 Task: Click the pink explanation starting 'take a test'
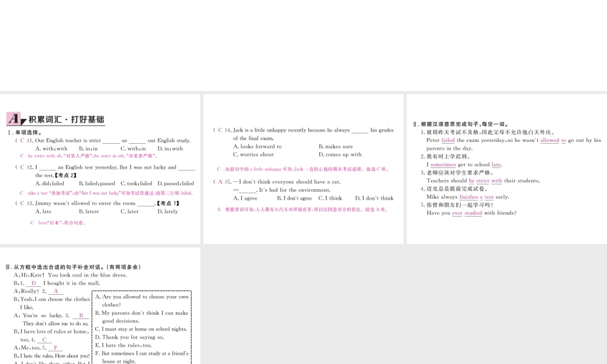106,193
